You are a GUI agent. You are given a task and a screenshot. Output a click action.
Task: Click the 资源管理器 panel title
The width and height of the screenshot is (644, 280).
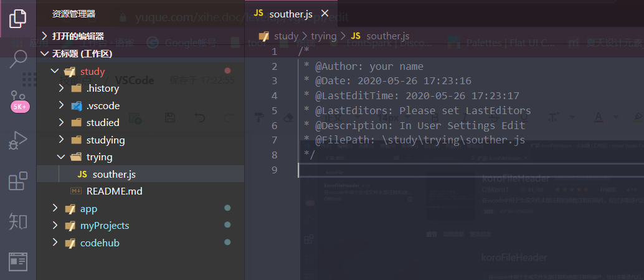(x=74, y=14)
